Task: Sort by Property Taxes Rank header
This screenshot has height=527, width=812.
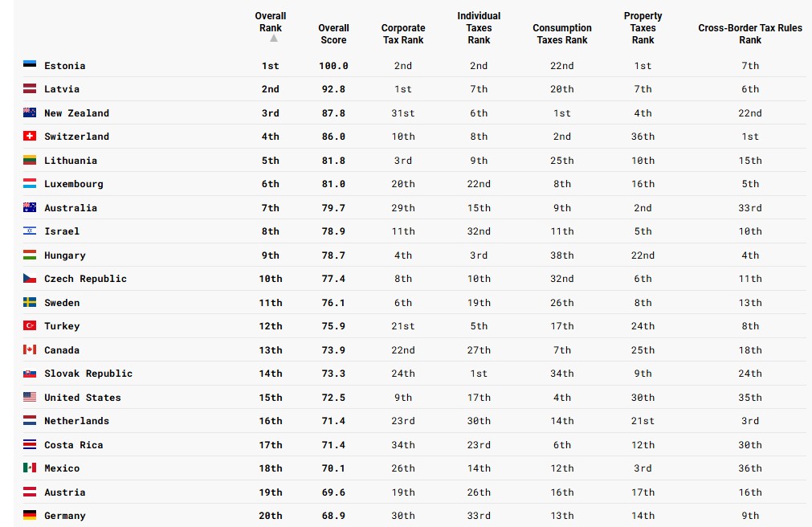Action: [643, 28]
